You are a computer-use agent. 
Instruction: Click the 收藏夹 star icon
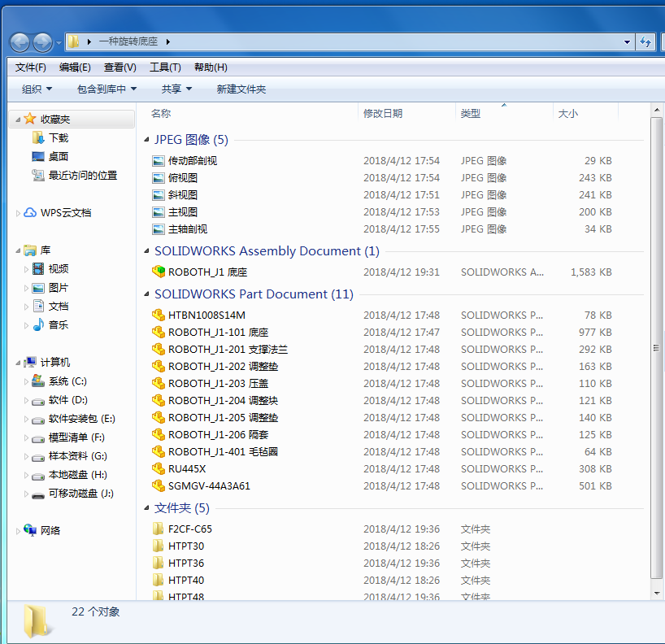[30, 119]
